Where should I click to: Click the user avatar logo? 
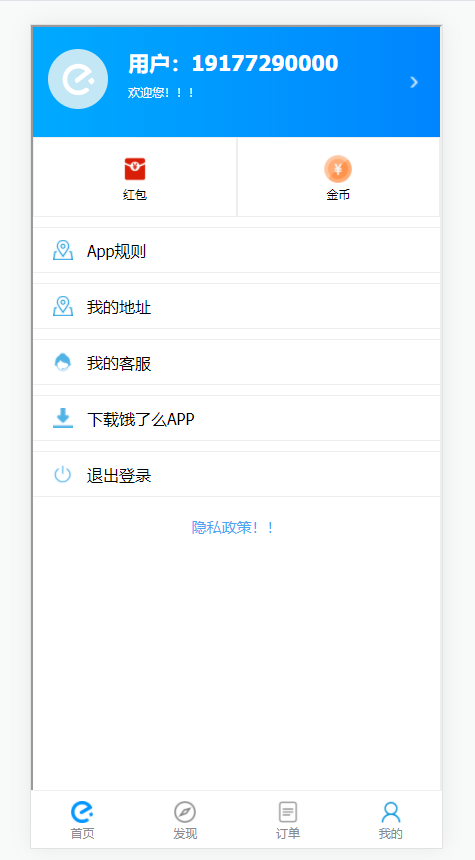tap(78, 79)
